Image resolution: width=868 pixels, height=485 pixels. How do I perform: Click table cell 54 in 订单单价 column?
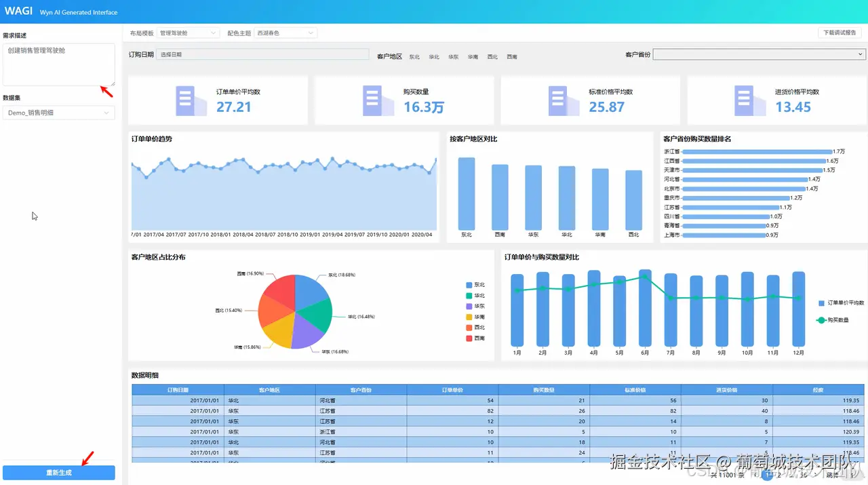[x=452, y=400]
